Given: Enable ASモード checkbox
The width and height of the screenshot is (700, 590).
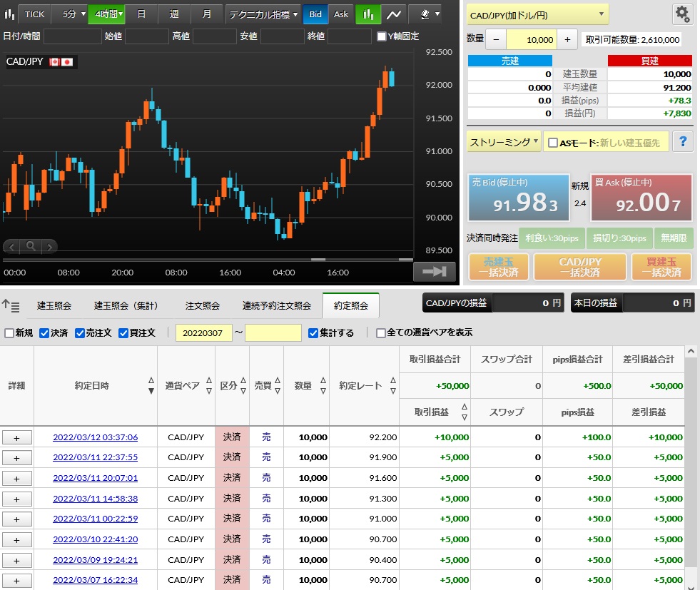Looking at the screenshot, I should pyautogui.click(x=553, y=143).
